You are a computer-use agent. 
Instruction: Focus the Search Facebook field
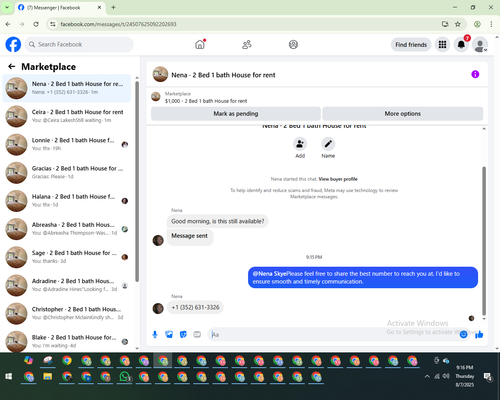79,44
